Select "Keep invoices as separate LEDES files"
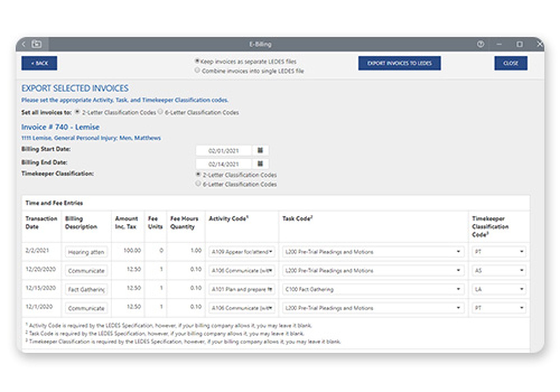The width and height of the screenshot is (560, 392). pyautogui.click(x=197, y=61)
